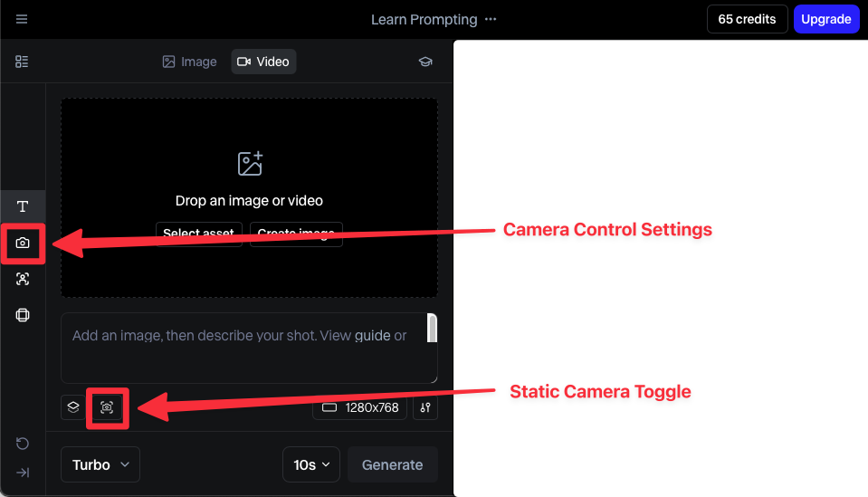Click the layers icon below prompt

coord(73,407)
